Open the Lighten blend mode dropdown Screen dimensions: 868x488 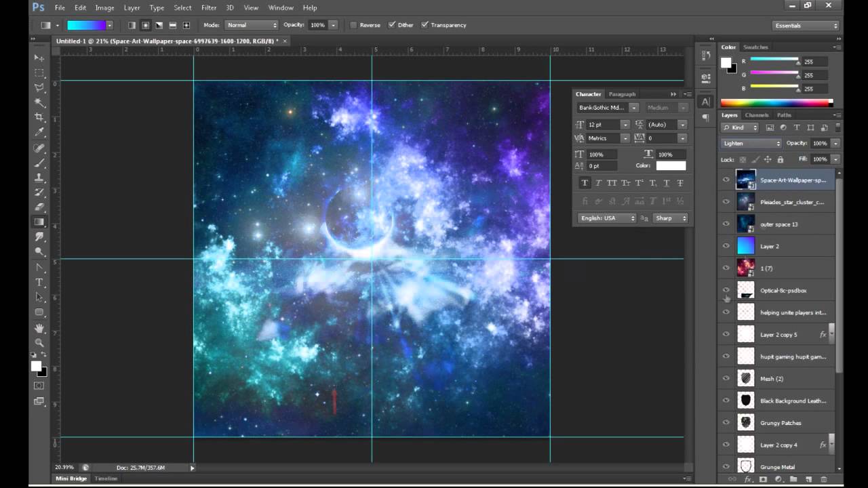coord(751,143)
